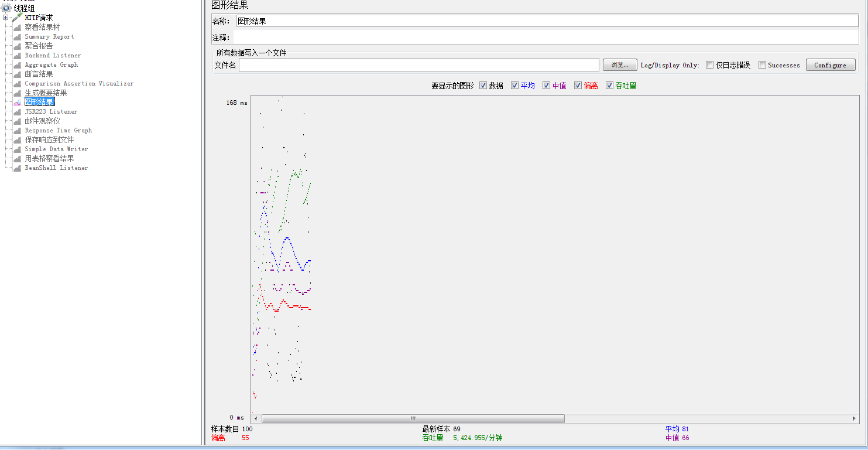
Task: Click the 吞吐量 5,424.955/分钟 value
Action: [478, 438]
